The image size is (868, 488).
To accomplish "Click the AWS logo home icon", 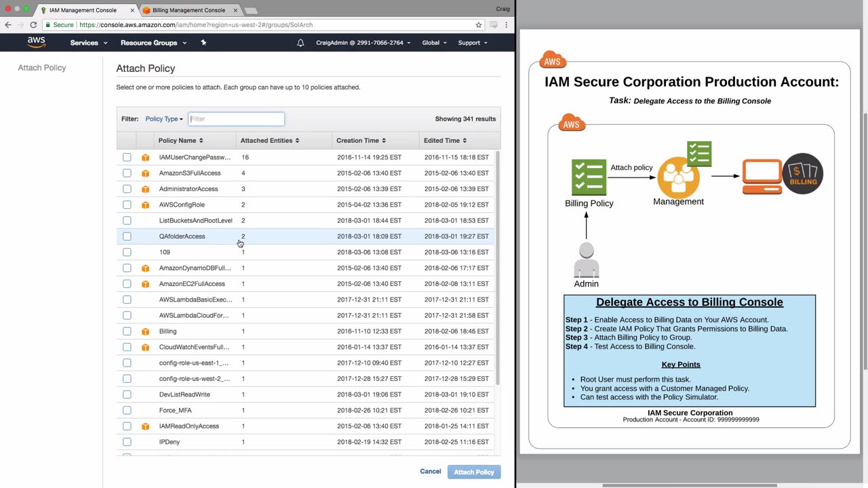I will 37,42.
